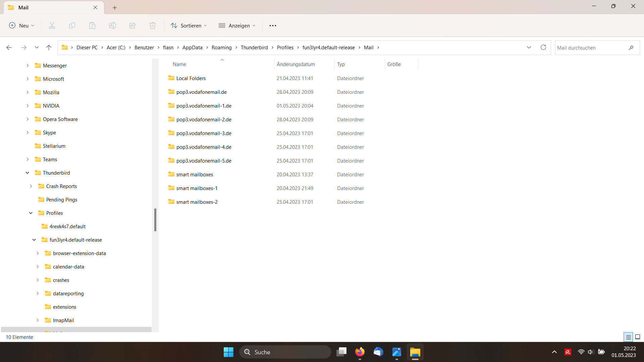This screenshot has height=362, width=644.
Task: Switch to details view layout icon
Action: [628, 337]
